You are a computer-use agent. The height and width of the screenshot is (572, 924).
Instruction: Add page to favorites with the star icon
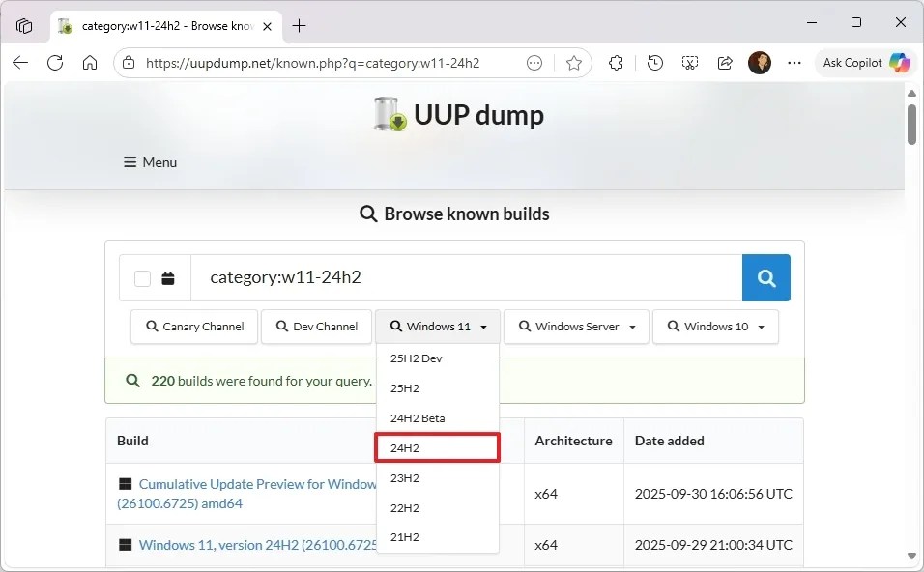tap(574, 62)
